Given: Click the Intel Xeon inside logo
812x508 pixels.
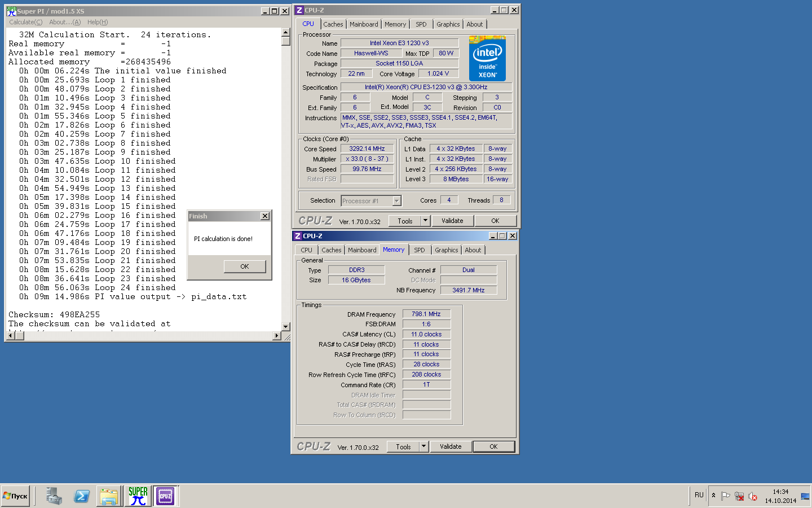Looking at the screenshot, I should 487,59.
